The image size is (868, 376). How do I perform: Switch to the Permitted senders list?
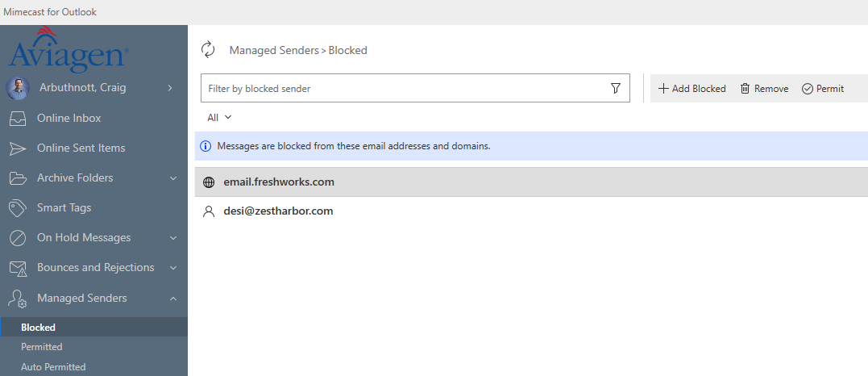click(42, 347)
